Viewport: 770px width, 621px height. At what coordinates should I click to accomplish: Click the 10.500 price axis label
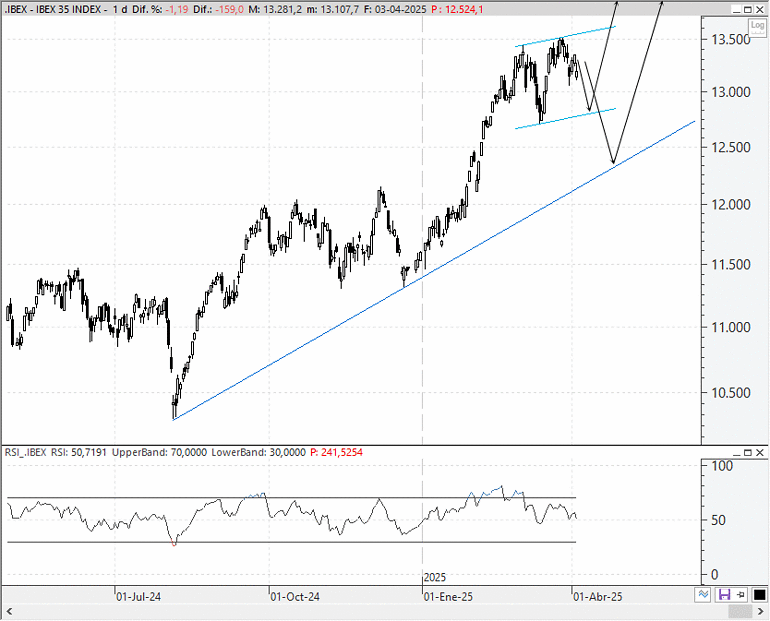point(731,393)
